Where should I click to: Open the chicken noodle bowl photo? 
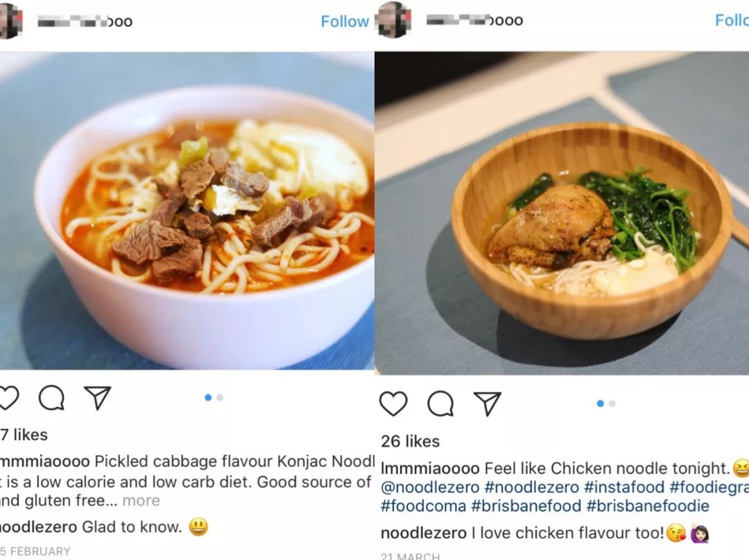[x=562, y=215]
